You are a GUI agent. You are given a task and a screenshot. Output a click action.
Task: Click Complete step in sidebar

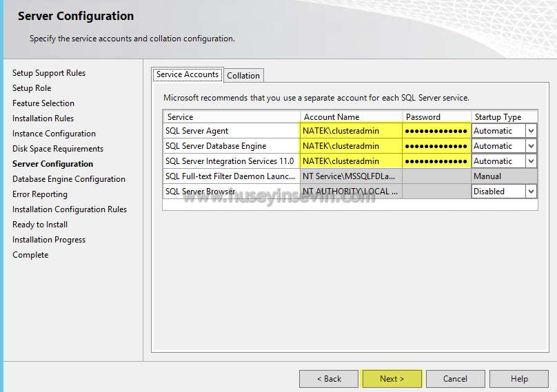(x=30, y=255)
